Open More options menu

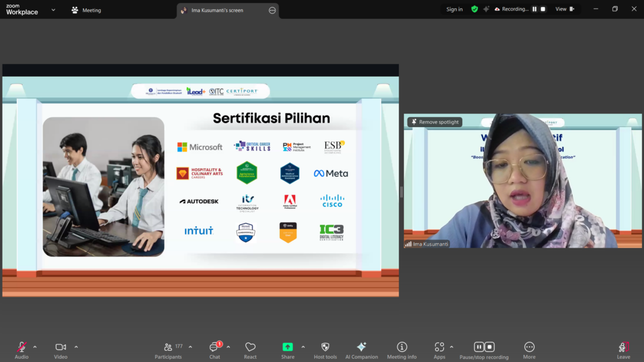click(529, 351)
